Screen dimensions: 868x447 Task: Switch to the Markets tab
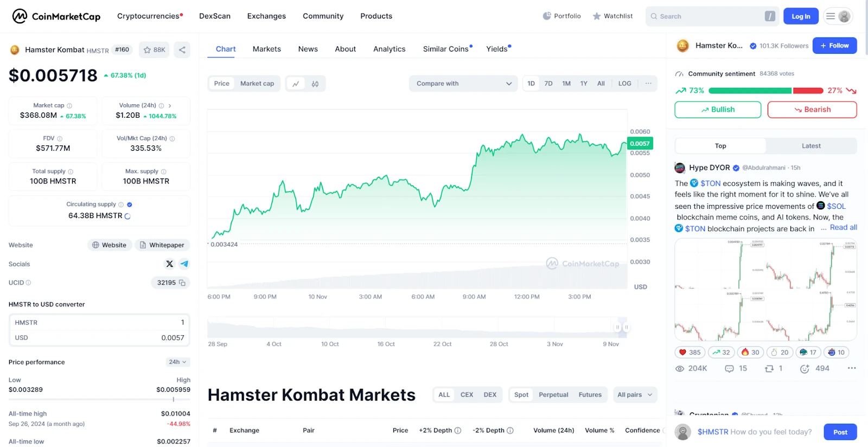tap(266, 49)
